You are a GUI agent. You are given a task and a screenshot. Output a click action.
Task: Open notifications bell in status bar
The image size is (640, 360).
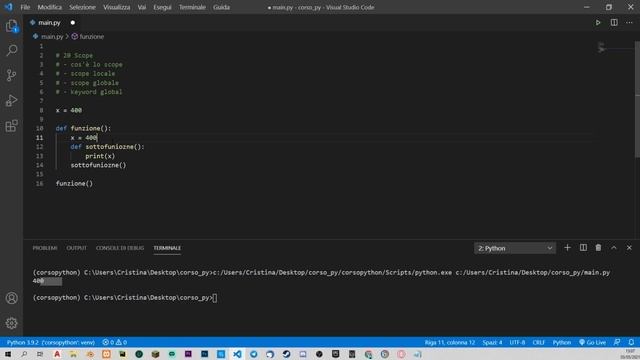[x=631, y=342]
